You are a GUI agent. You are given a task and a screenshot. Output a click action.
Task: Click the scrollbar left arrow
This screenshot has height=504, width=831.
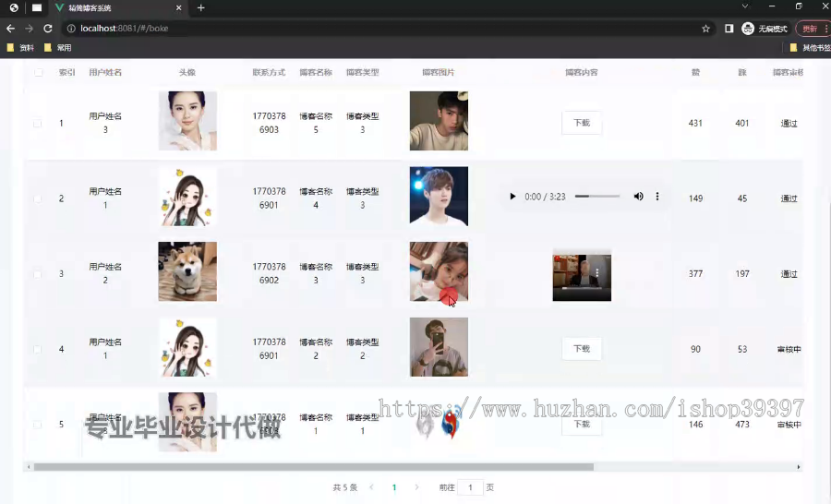pyautogui.click(x=29, y=467)
